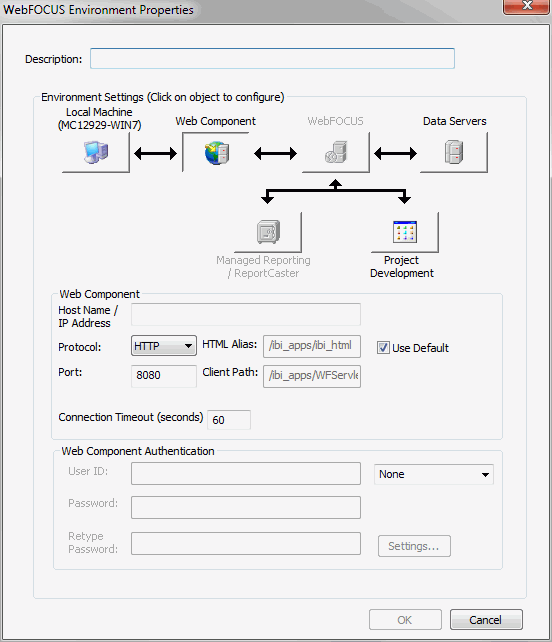The height and width of the screenshot is (642, 552).
Task: Click the Connection Timeout field showing 60
Action: click(229, 420)
